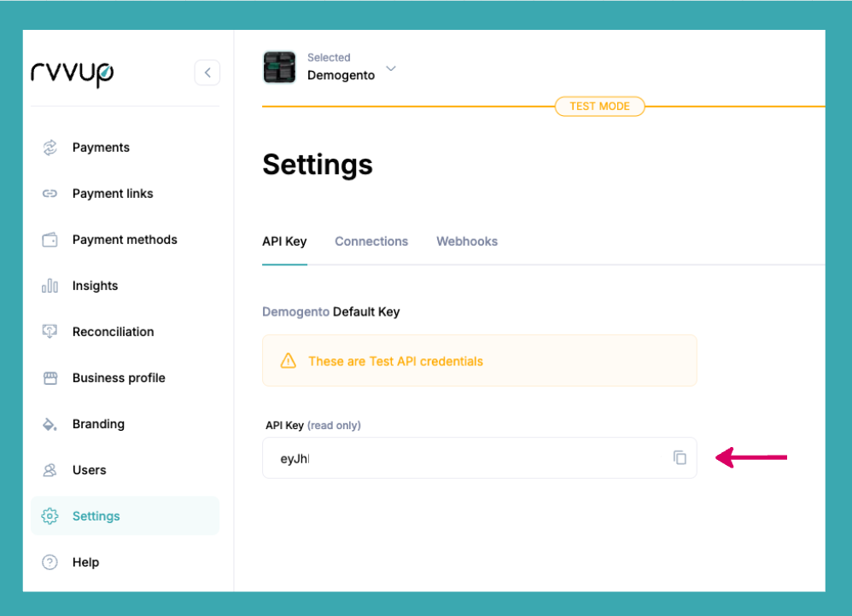Image resolution: width=852 pixels, height=616 pixels.
Task: Select the API Key tab
Action: (x=284, y=241)
